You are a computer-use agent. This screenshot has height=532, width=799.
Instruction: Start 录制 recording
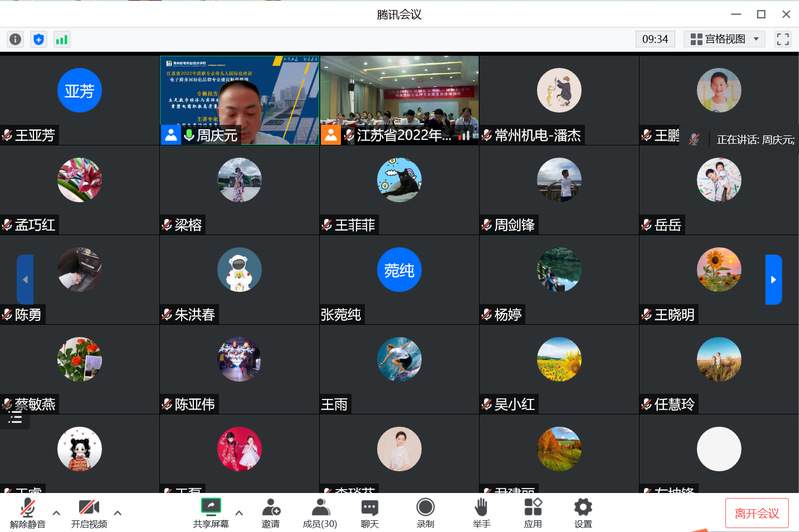click(x=425, y=512)
